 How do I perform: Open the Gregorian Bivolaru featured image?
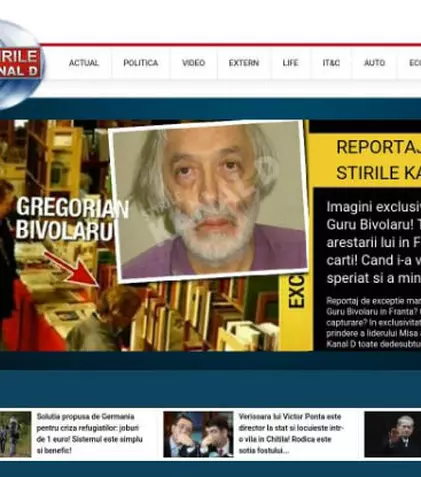156,235
